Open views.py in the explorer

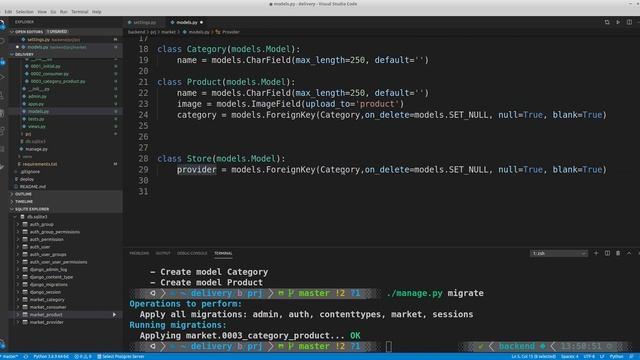click(x=37, y=127)
